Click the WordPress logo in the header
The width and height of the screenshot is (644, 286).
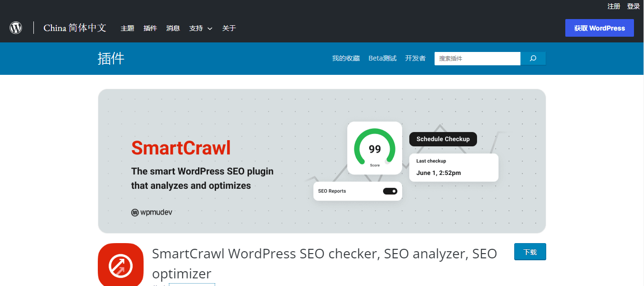click(x=16, y=28)
